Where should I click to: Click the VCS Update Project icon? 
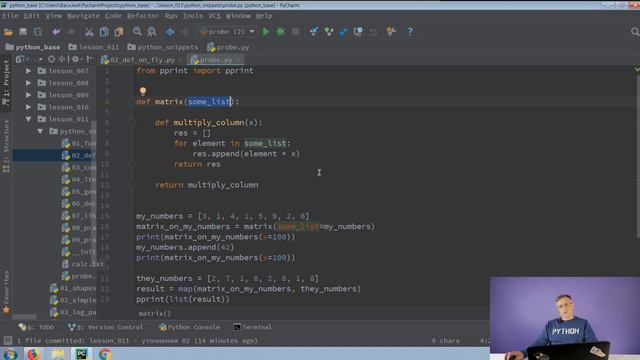click(x=314, y=32)
